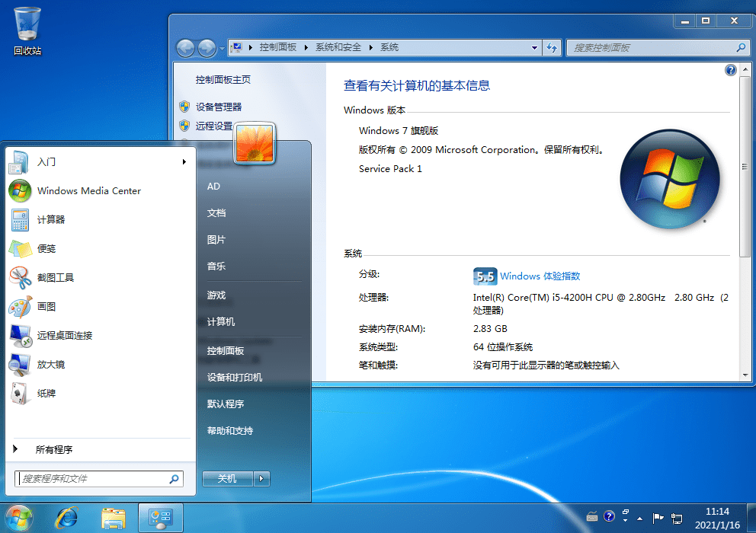Click the scrollbar up arrow in System window

coord(745,69)
